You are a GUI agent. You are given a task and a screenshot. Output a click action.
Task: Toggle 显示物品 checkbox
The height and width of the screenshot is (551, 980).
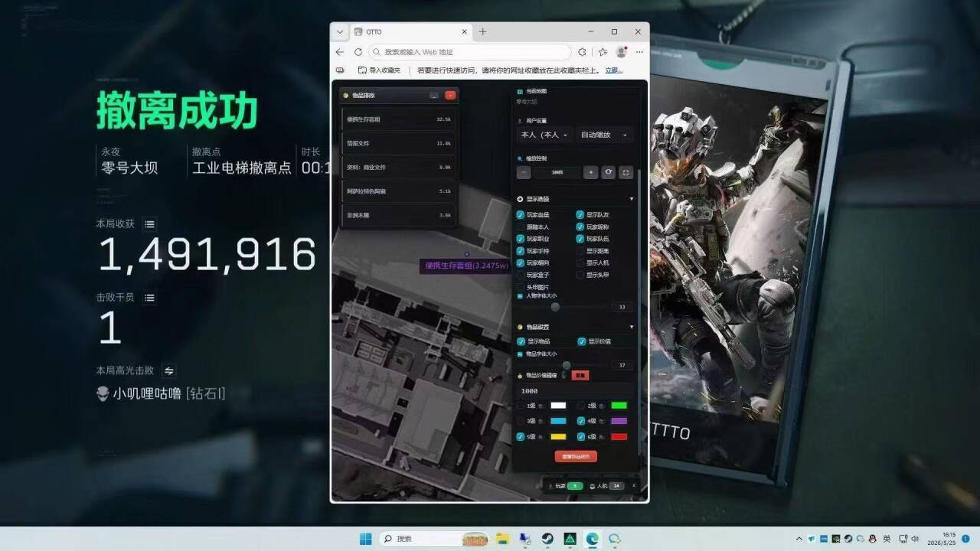521,341
